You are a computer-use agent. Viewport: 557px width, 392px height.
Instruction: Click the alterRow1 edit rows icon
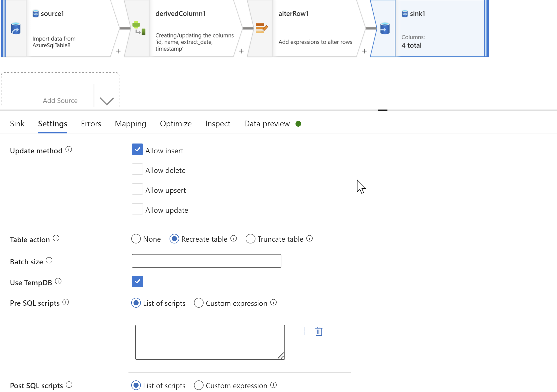[x=261, y=28]
